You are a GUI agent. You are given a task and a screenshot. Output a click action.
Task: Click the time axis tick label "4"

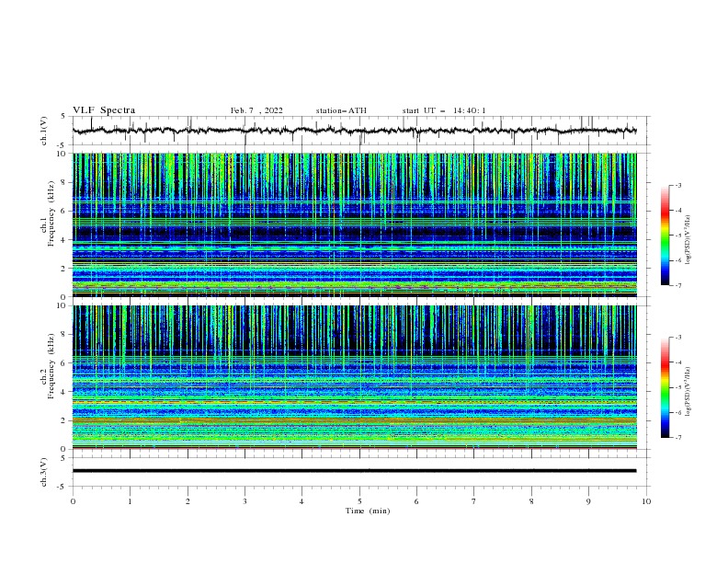click(301, 501)
